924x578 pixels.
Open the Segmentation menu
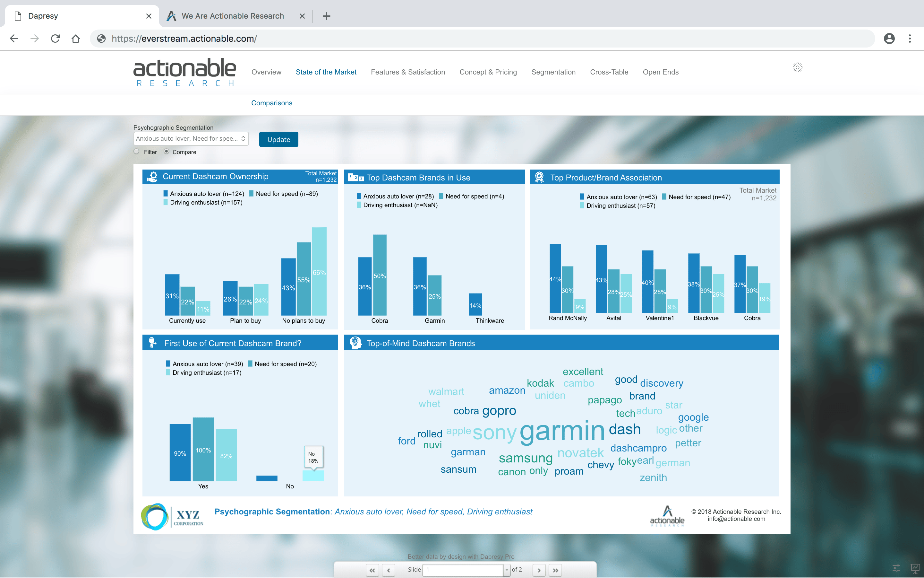[553, 72]
